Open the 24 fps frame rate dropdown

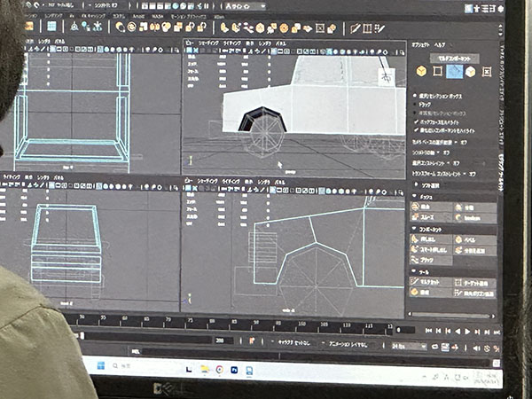tap(409, 346)
